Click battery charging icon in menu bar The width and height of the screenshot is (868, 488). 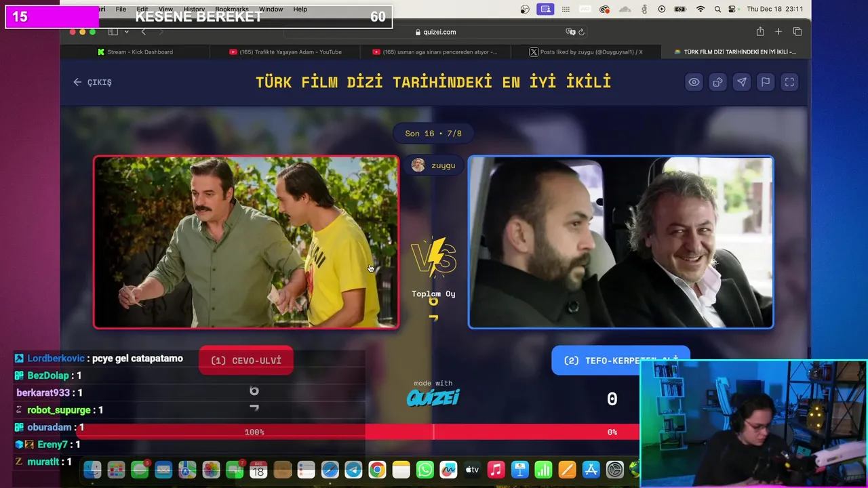(681, 9)
